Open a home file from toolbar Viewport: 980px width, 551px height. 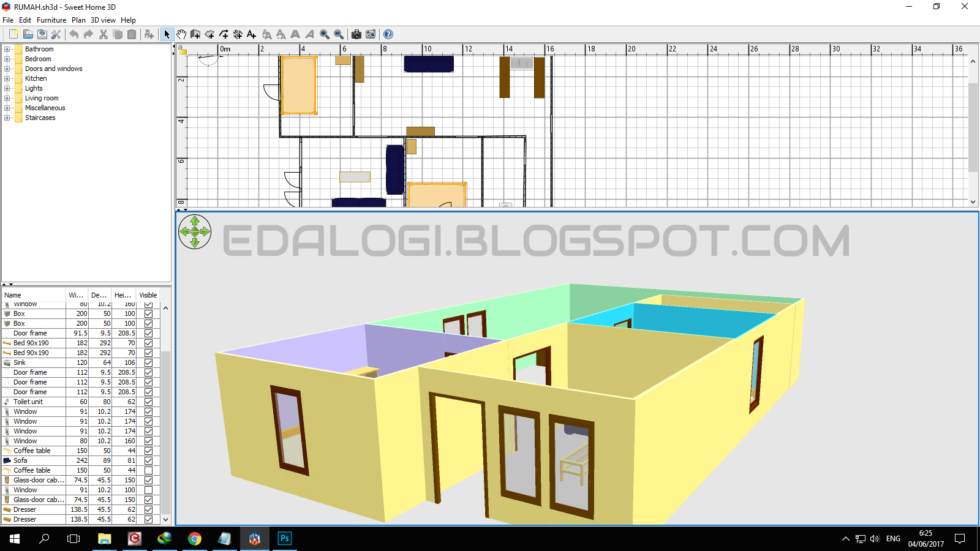[x=28, y=34]
